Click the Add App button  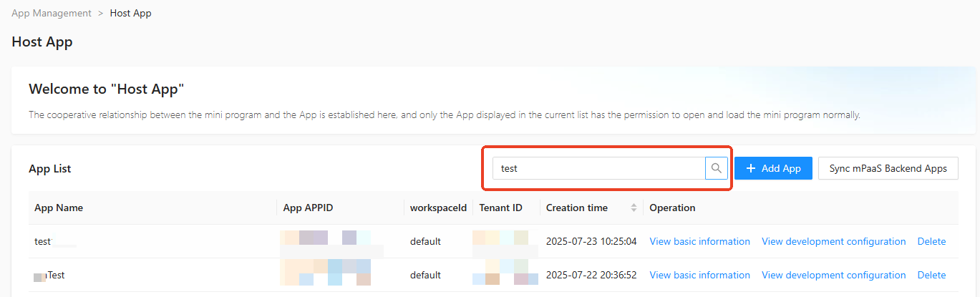[x=773, y=168]
